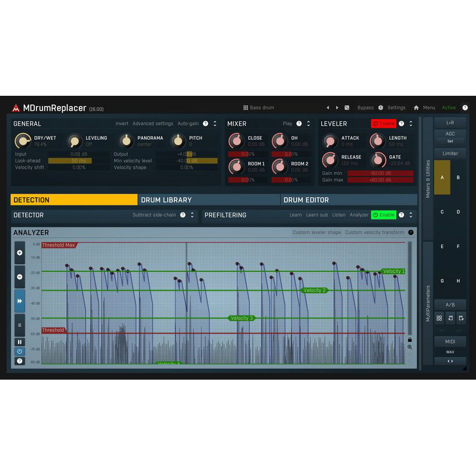476x476 pixels.
Task: Collapse the MultiParameters panel
Action: pos(428,303)
